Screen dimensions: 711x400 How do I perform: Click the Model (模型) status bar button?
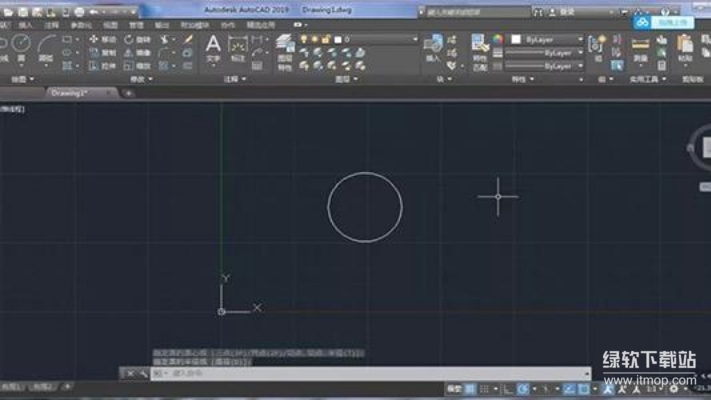[x=454, y=389]
